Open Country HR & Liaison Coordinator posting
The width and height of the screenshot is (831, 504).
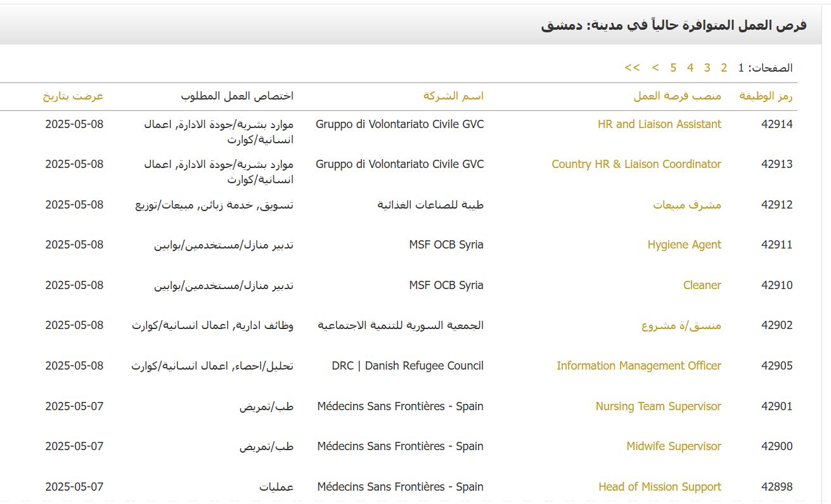tap(636, 164)
